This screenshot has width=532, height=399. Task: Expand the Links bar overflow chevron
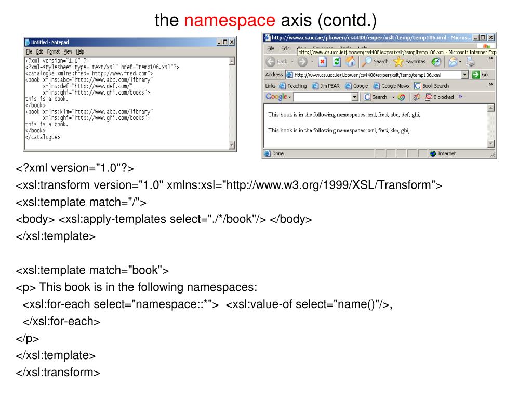pos(490,84)
